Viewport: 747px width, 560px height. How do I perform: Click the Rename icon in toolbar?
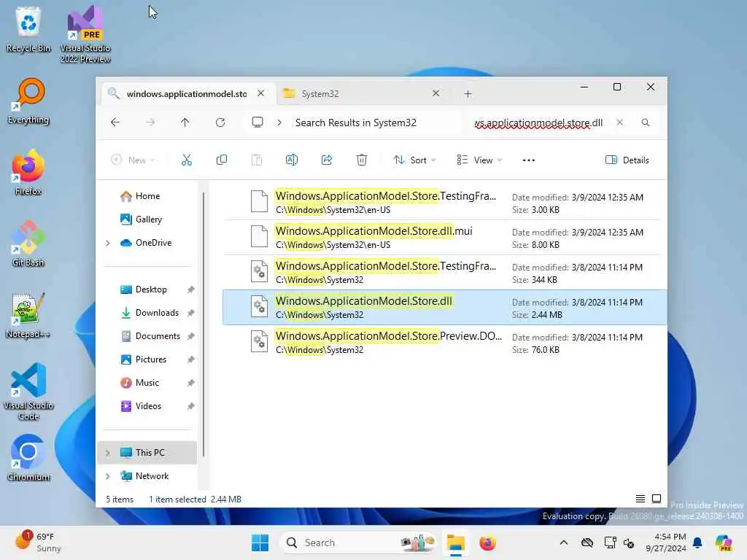click(x=292, y=160)
